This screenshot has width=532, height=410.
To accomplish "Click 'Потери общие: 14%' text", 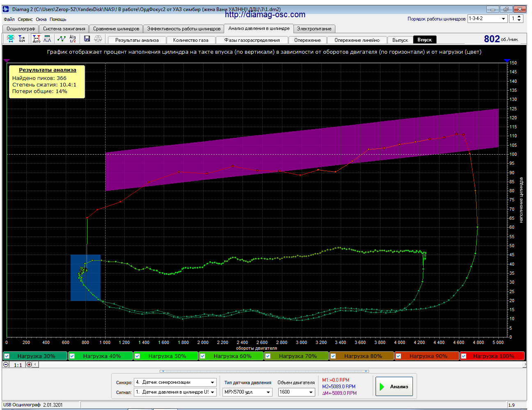I will coord(40,91).
